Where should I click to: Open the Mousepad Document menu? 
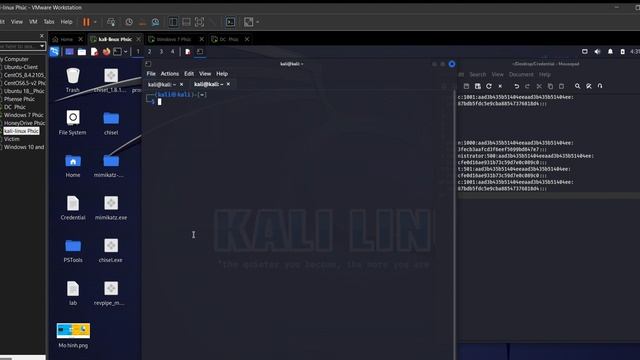coord(521,74)
